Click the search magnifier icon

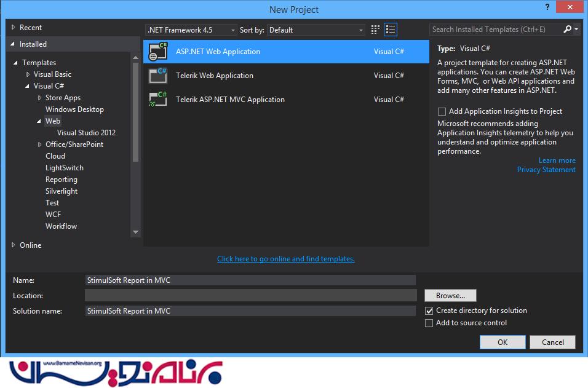(x=567, y=30)
